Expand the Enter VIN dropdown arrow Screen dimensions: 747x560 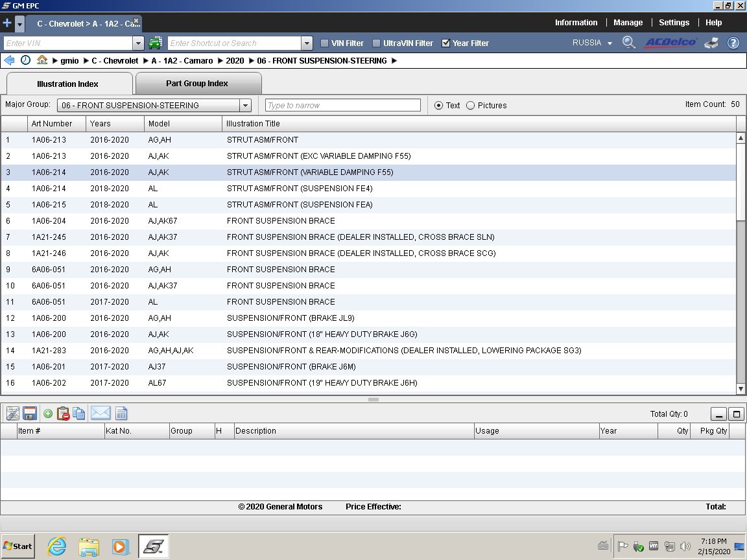pos(138,43)
